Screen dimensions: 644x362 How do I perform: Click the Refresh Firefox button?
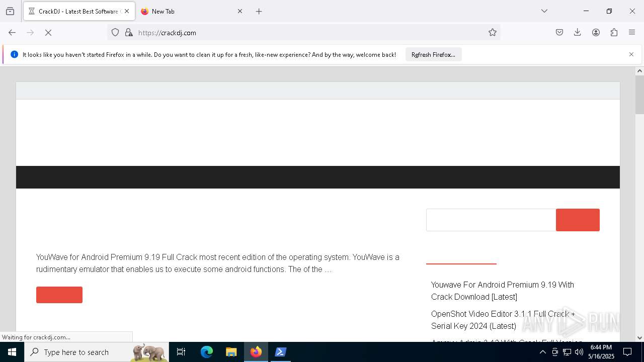coord(433,54)
